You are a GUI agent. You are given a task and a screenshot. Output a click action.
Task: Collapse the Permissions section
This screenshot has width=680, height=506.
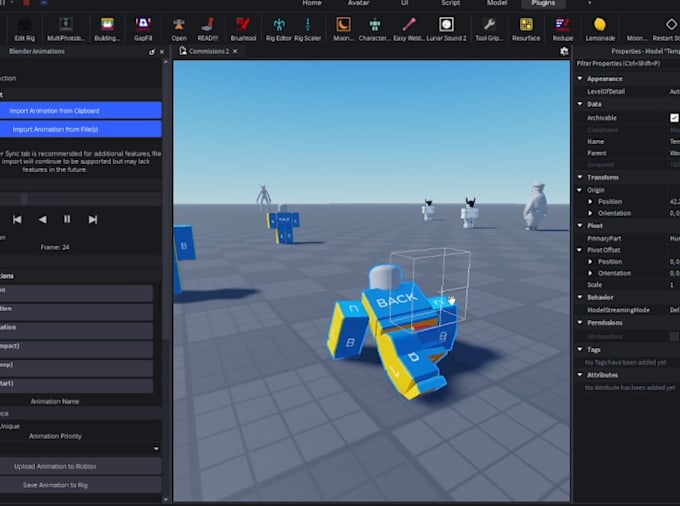[580, 322]
